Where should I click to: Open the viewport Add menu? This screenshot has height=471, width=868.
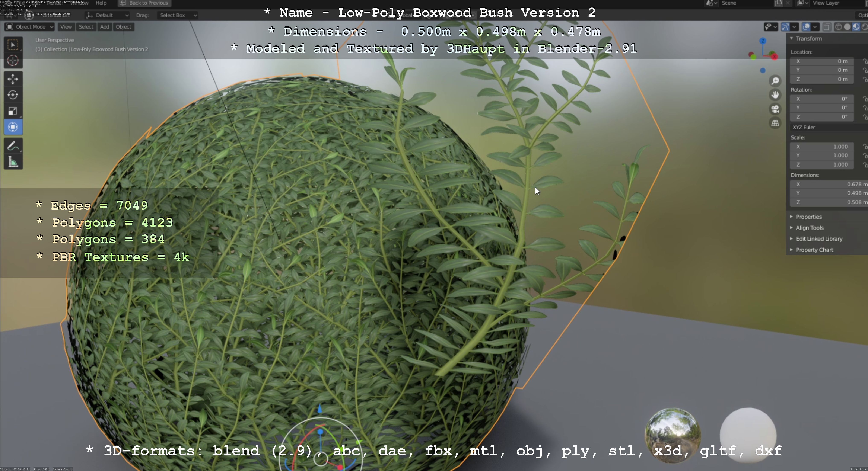pyautogui.click(x=105, y=27)
